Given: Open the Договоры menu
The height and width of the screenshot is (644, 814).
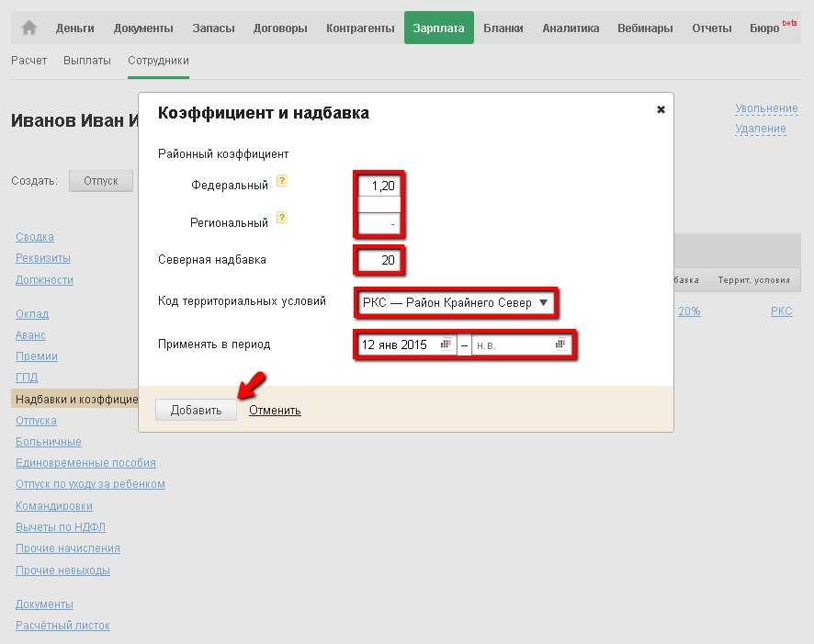Looking at the screenshot, I should [280, 28].
